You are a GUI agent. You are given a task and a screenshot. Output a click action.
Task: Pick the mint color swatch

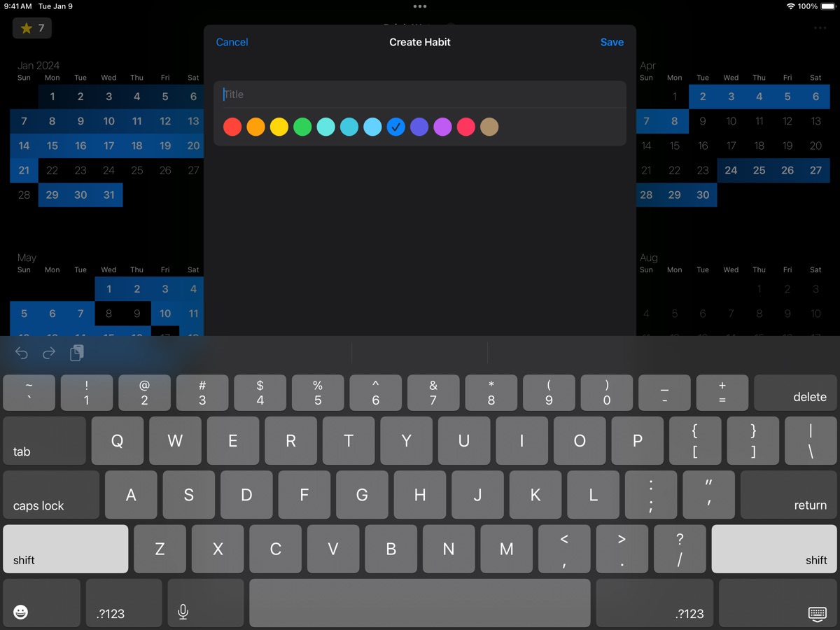coord(326,127)
